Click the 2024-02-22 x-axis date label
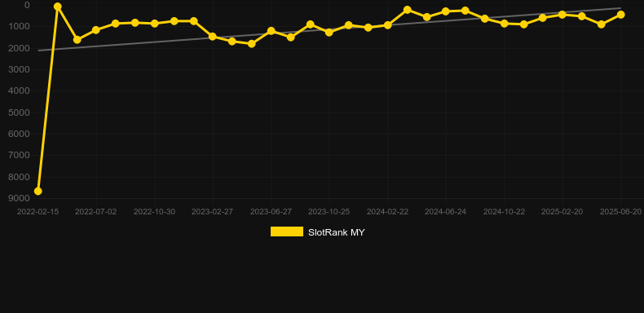Viewport: 644px width, 313px height. [x=387, y=212]
